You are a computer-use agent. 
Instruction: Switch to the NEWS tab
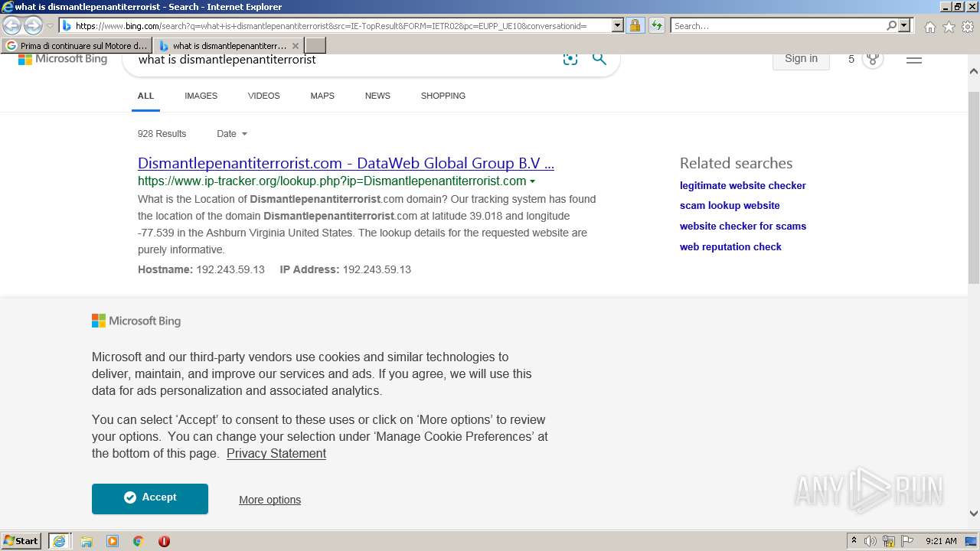click(377, 96)
